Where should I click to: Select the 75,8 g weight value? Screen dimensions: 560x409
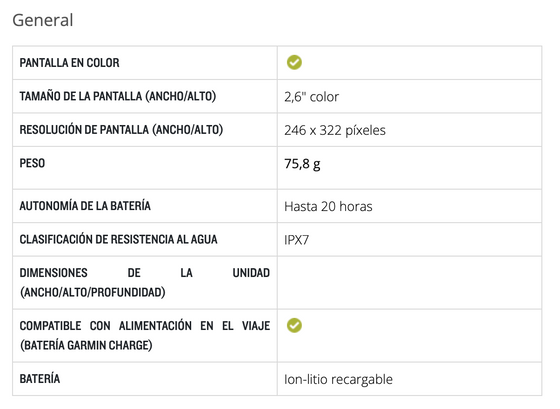[x=302, y=164]
